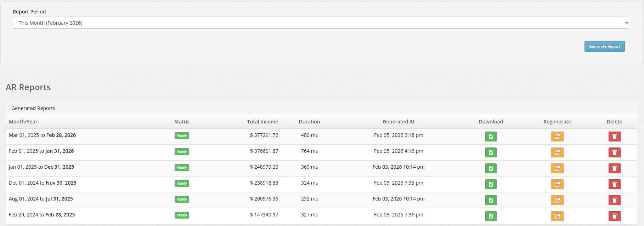This screenshot has width=644, height=226.
Task: Select the Feb 29, 2024 to Feb 28, 2025 row
Action: (321, 216)
